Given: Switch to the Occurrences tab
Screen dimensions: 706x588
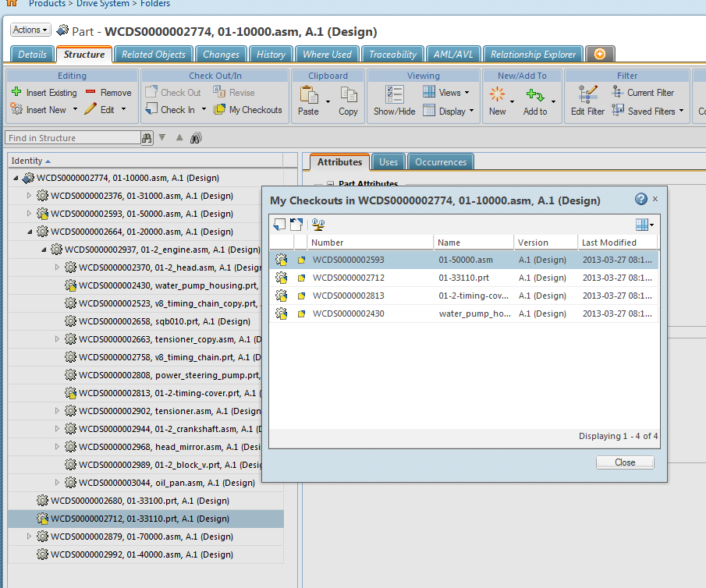Looking at the screenshot, I should pyautogui.click(x=441, y=162).
